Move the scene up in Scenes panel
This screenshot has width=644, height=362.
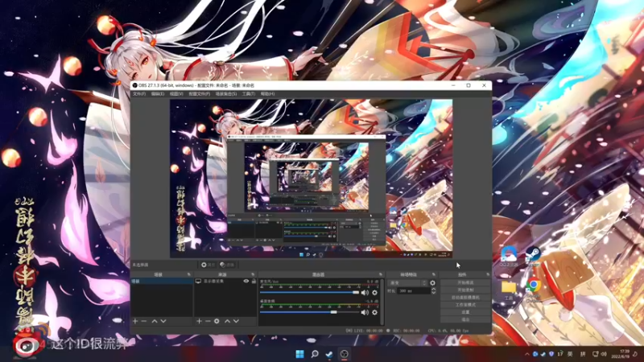[155, 321]
